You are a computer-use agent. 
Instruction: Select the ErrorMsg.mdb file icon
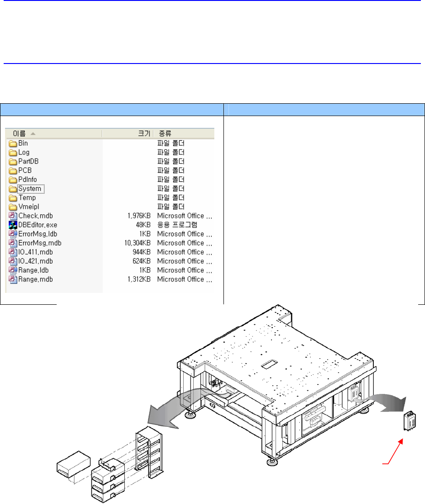pos(13,243)
